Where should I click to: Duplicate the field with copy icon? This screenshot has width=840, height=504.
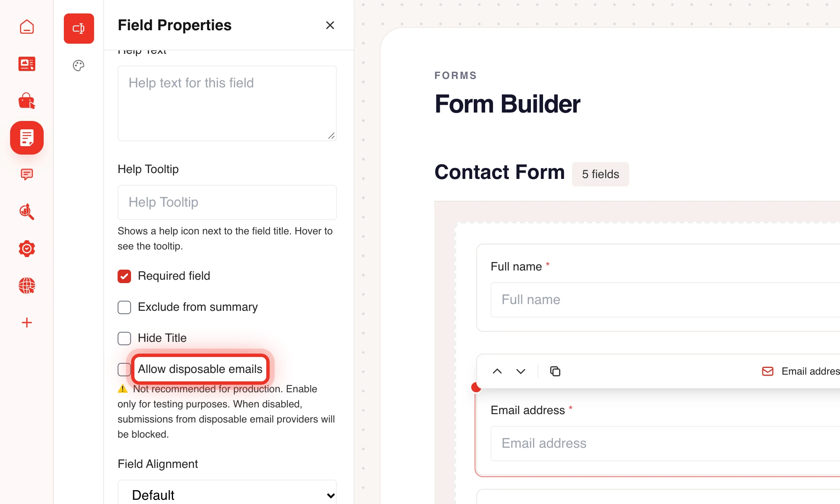click(x=555, y=371)
